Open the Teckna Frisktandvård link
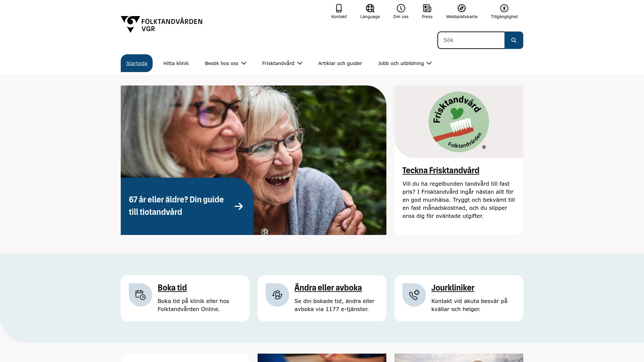Image resolution: width=644 pixels, height=362 pixels. coord(441,170)
